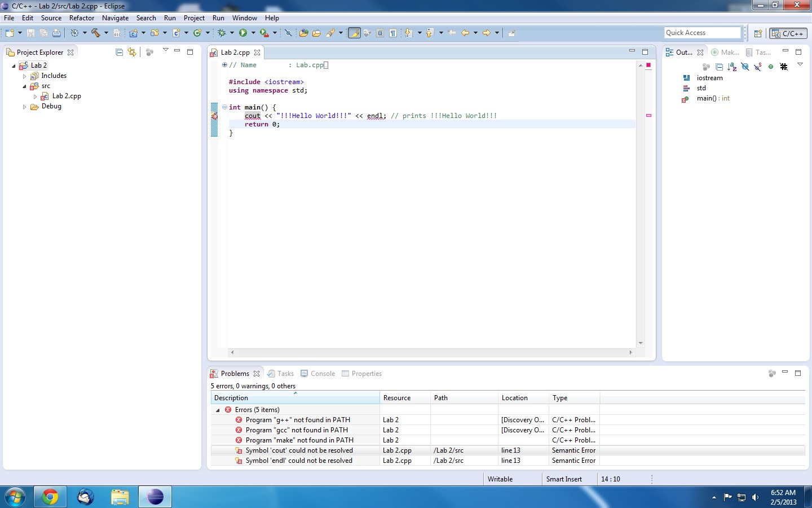This screenshot has height=508, width=812.
Task: Sort Outline items alphabetically
Action: 732,67
